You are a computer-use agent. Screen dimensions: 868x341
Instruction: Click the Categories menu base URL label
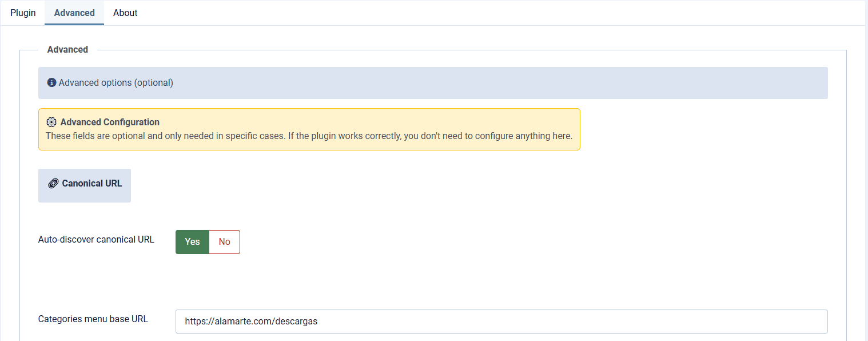click(93, 319)
